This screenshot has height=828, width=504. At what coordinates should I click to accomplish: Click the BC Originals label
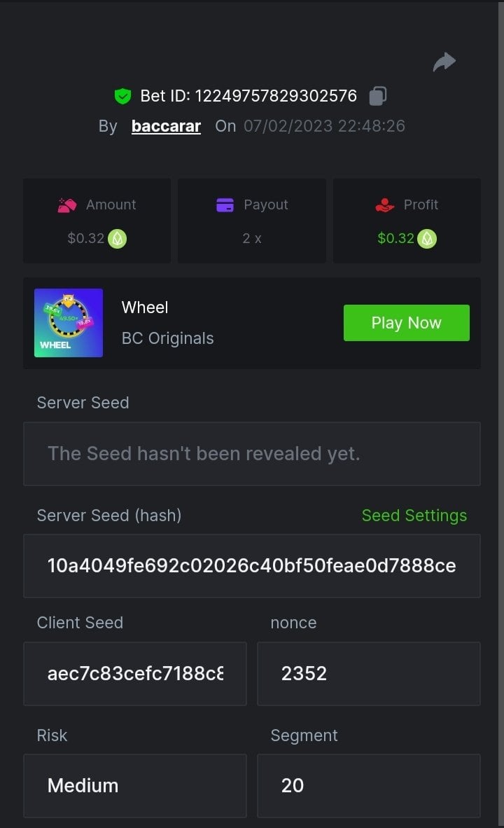pos(168,338)
